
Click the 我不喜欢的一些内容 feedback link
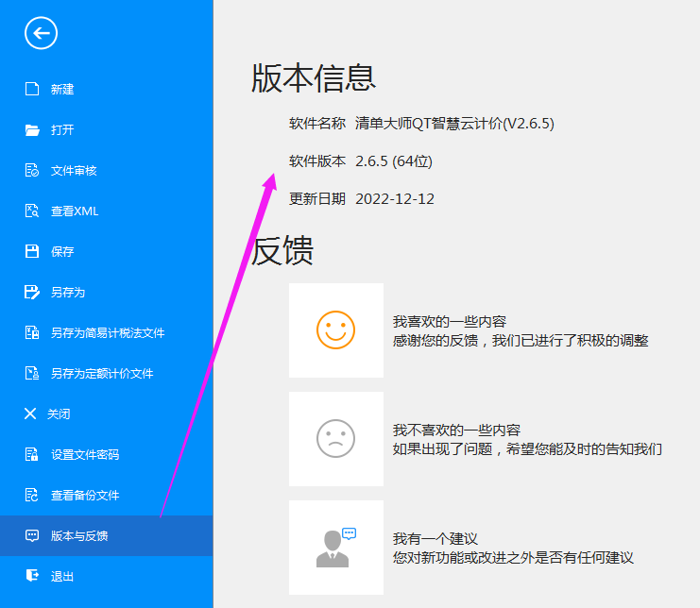point(456,430)
